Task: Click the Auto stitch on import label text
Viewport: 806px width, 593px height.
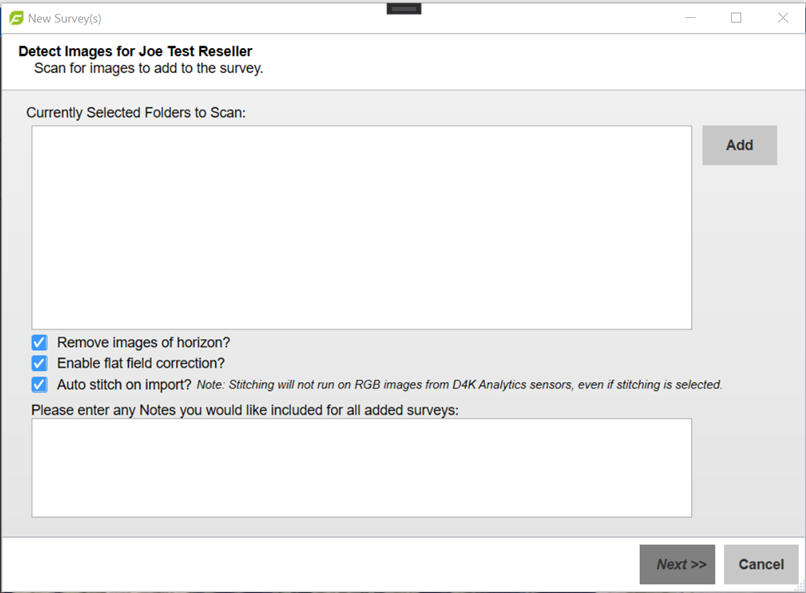Action: click(x=124, y=385)
